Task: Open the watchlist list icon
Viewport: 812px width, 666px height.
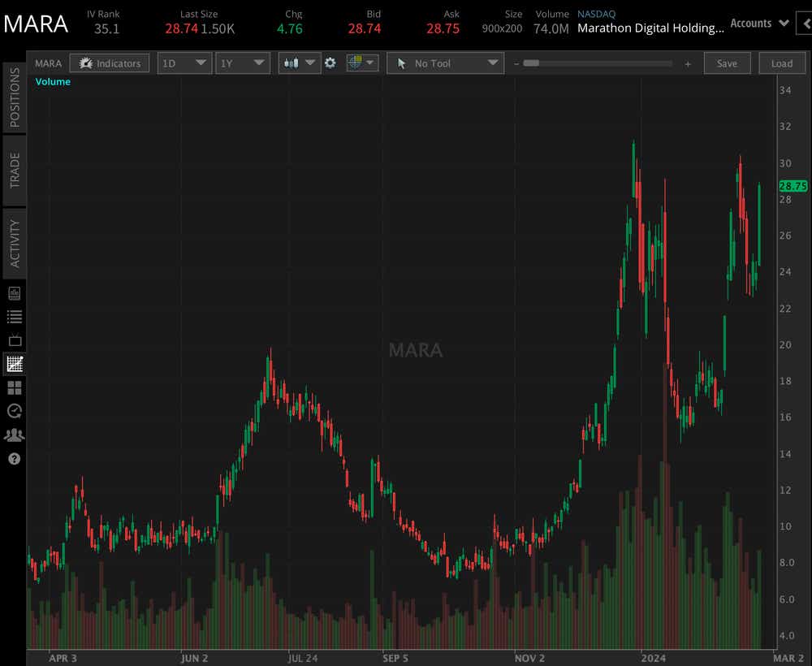Action: coord(15,317)
